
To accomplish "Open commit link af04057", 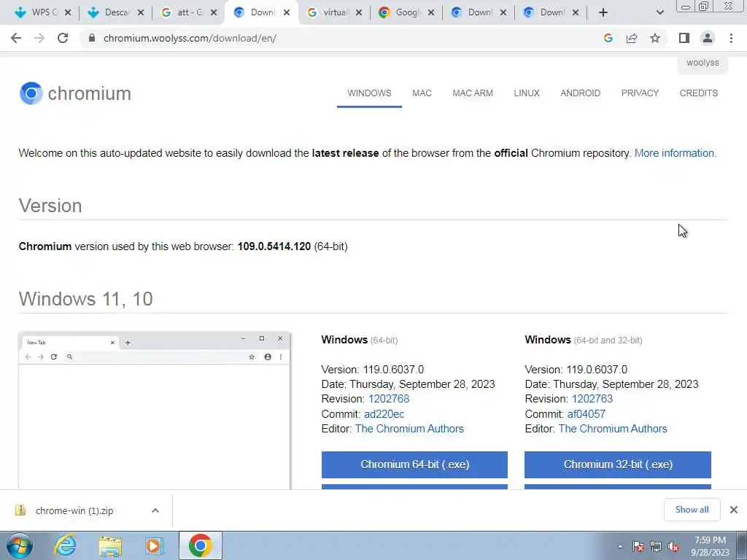I will click(x=586, y=414).
